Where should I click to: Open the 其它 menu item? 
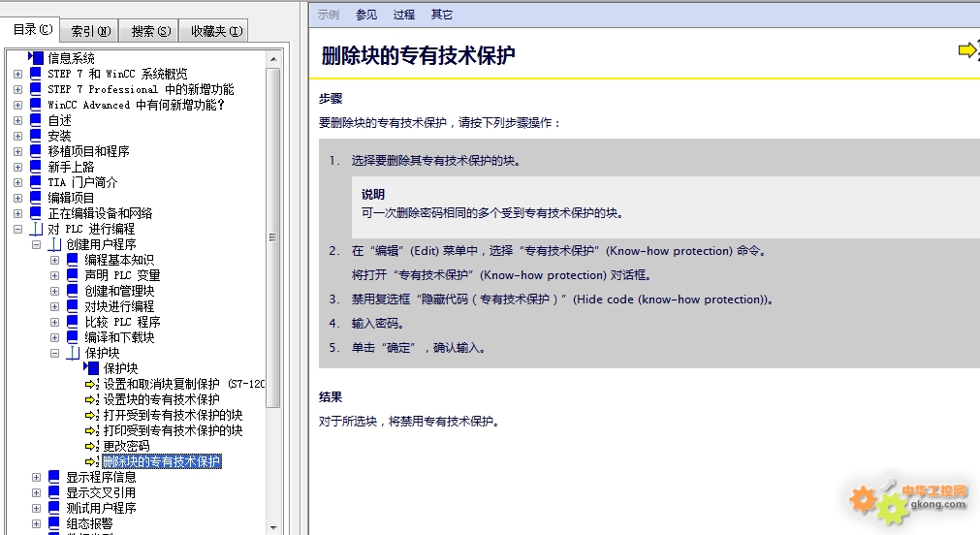pyautogui.click(x=441, y=15)
